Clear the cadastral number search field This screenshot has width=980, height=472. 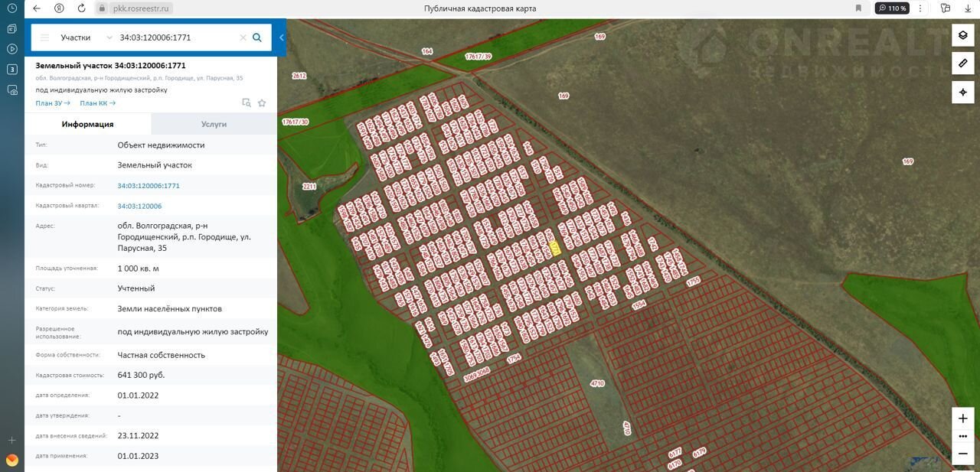(x=243, y=37)
